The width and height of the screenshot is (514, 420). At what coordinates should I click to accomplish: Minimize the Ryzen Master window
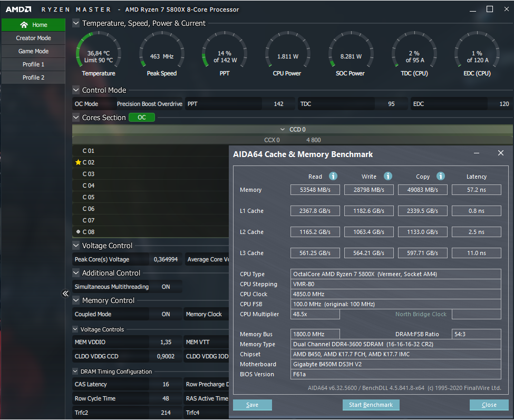[473, 10]
